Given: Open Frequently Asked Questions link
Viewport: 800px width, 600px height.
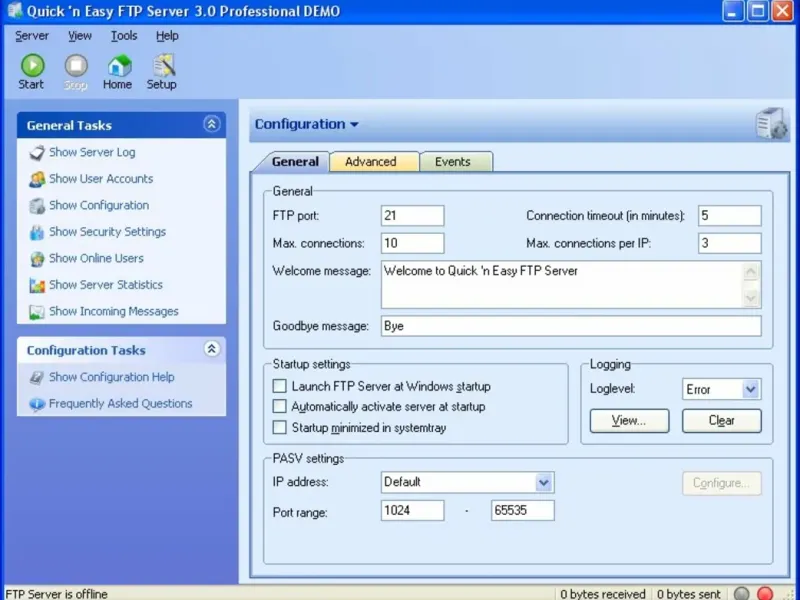Looking at the screenshot, I should (120, 404).
